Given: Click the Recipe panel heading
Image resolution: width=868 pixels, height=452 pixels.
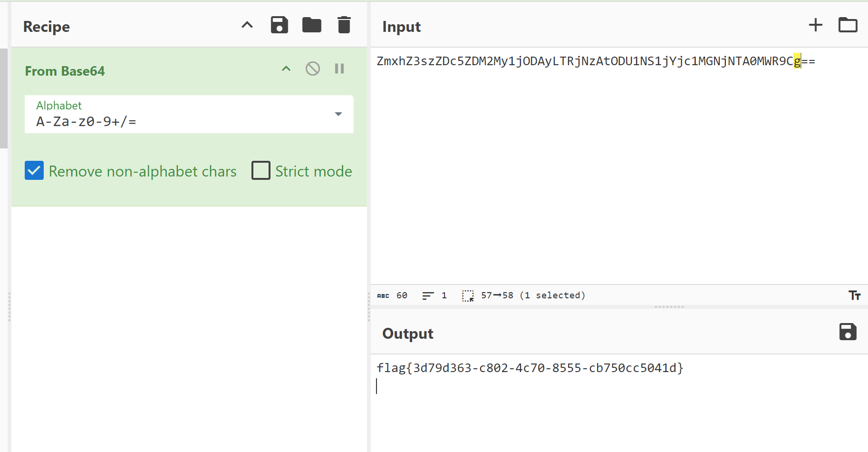Looking at the screenshot, I should click(x=47, y=27).
